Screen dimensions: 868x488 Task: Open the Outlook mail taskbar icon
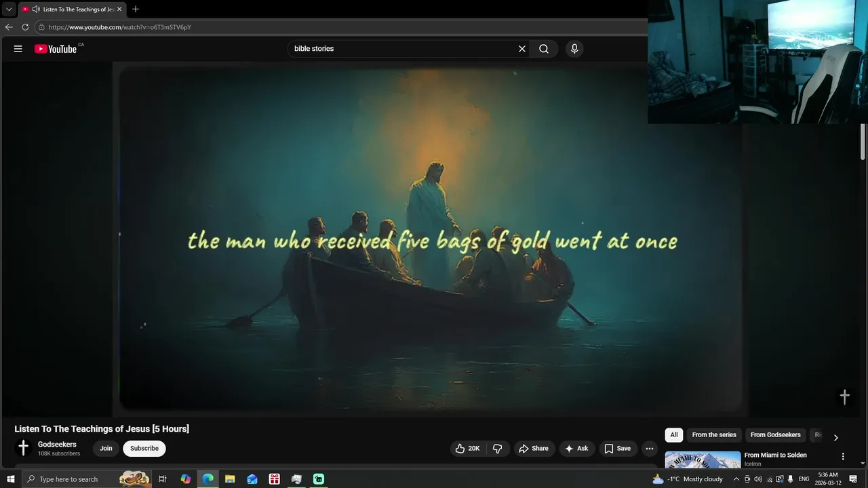pyautogui.click(x=252, y=479)
